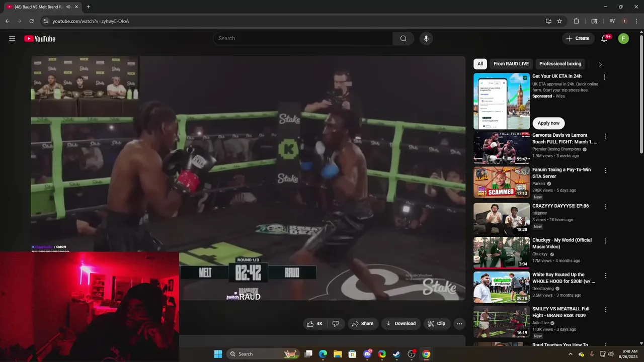
Task: Bookmark this page with the star
Action: (559, 21)
